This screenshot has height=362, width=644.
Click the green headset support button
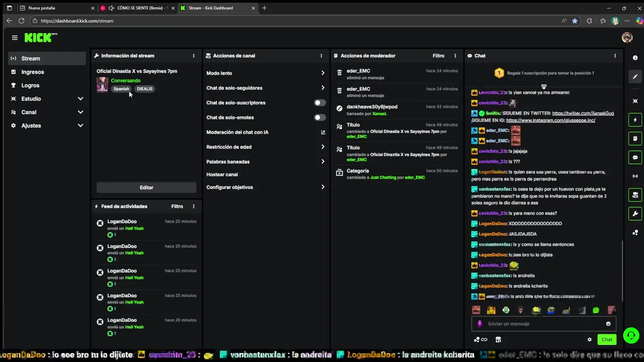(x=631, y=335)
